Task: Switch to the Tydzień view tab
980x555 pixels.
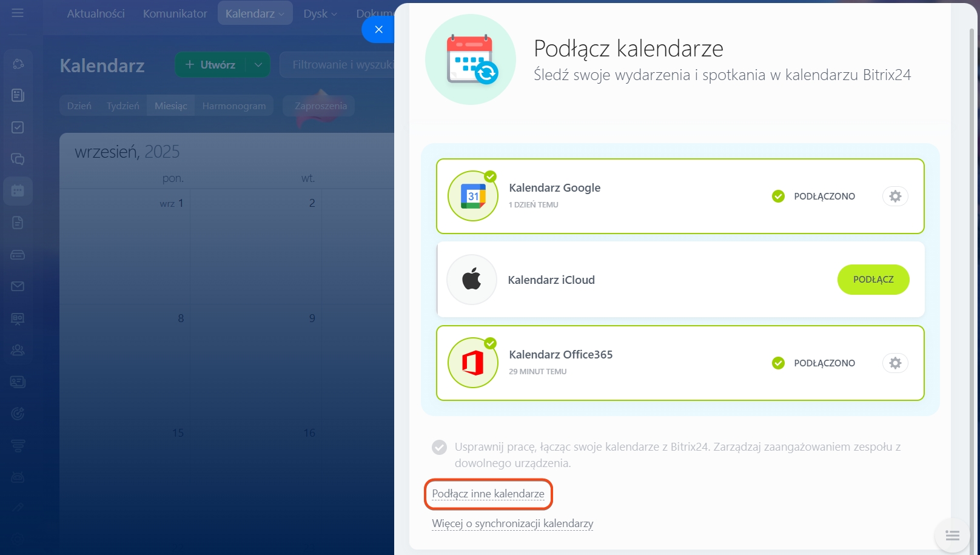Action: [122, 106]
